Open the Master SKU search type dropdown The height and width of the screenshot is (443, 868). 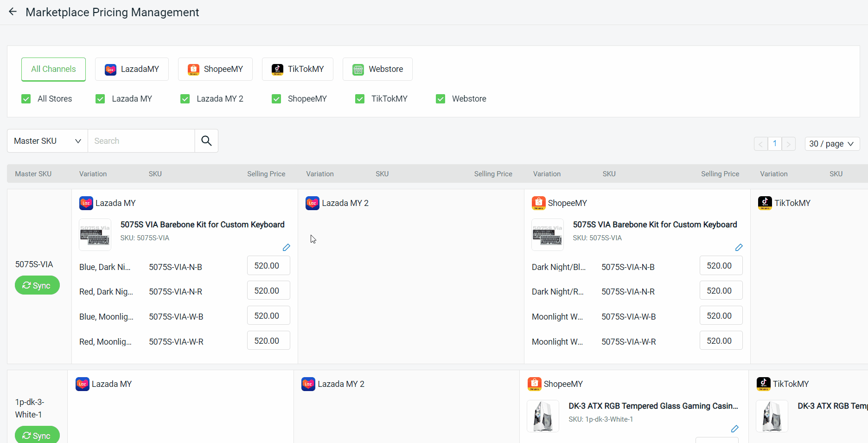(47, 141)
